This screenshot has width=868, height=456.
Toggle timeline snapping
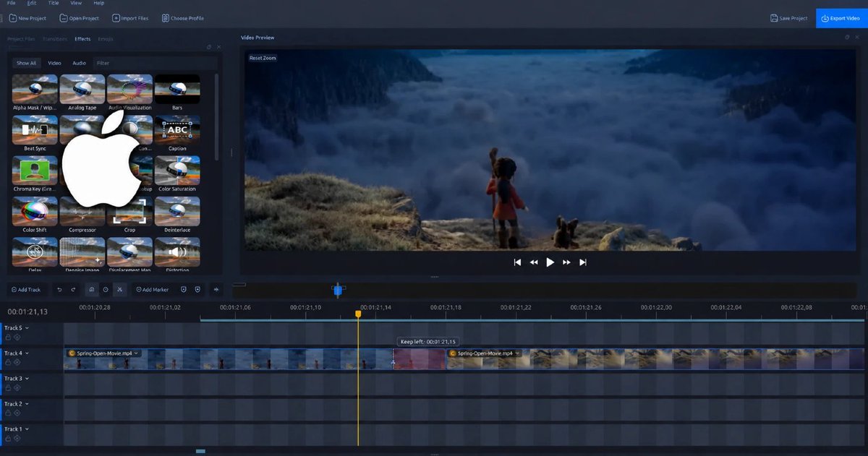pos(92,290)
